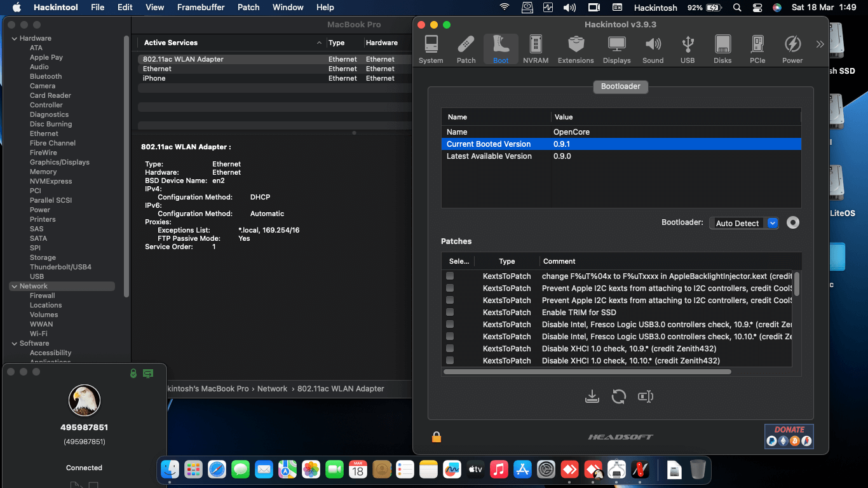Open the System tab in Hackintool toolbar

coord(431,50)
